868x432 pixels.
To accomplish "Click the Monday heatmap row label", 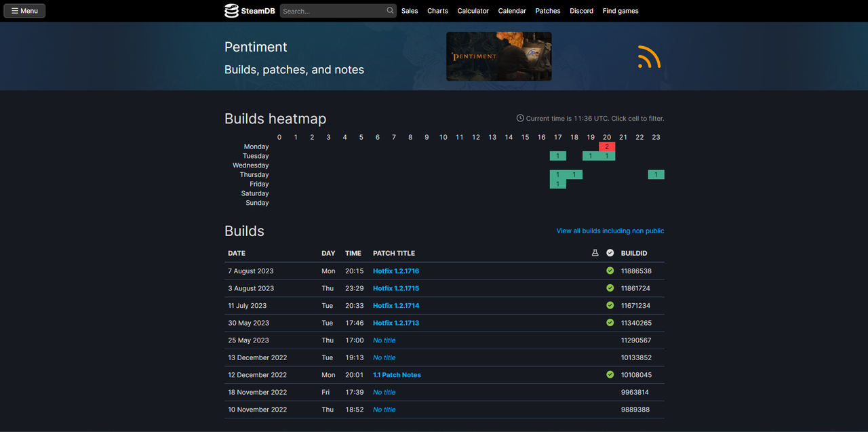I will click(x=256, y=146).
